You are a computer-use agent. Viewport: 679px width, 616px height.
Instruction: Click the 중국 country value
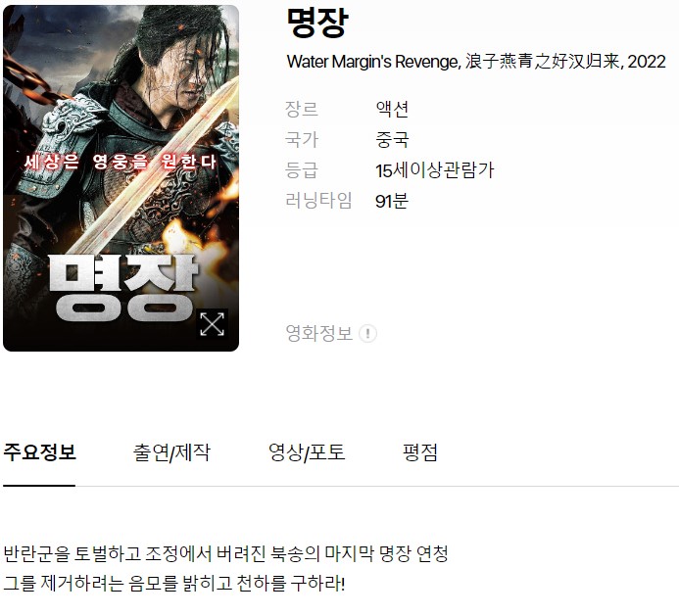[x=392, y=140]
